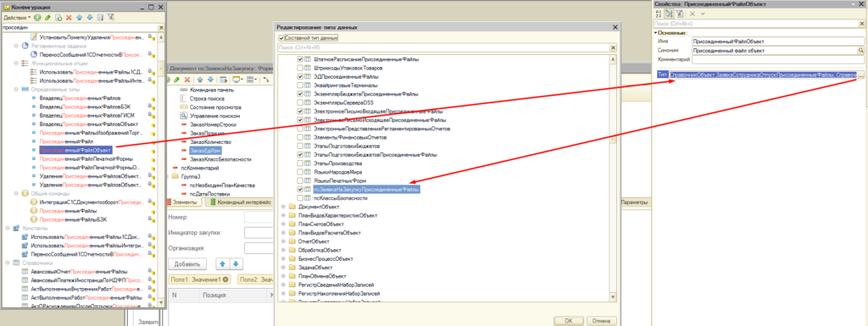Viewport: 868px width, 326px height.
Task: Click the Свойства panel search field
Action: point(755,25)
